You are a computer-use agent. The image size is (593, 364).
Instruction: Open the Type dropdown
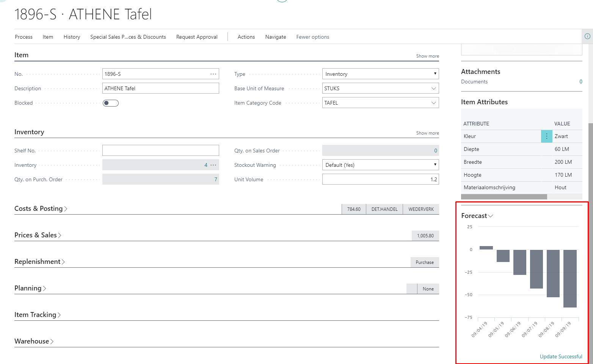coord(381,74)
